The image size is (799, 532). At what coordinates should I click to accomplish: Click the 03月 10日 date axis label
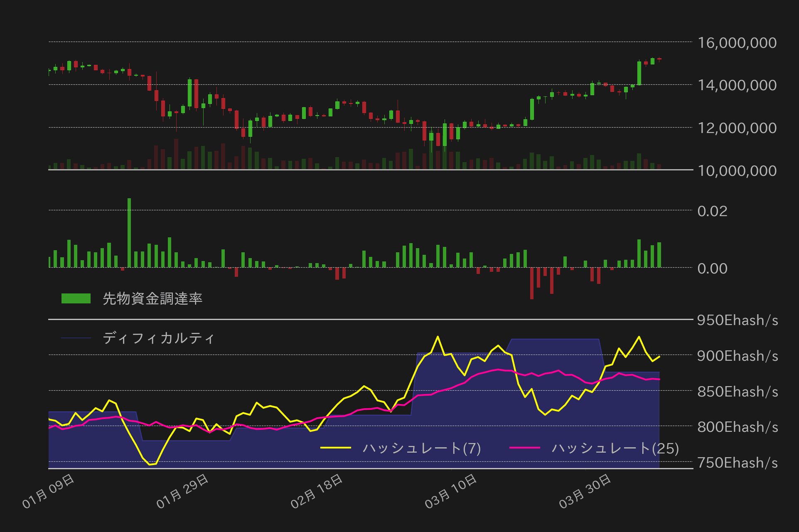tap(451, 491)
